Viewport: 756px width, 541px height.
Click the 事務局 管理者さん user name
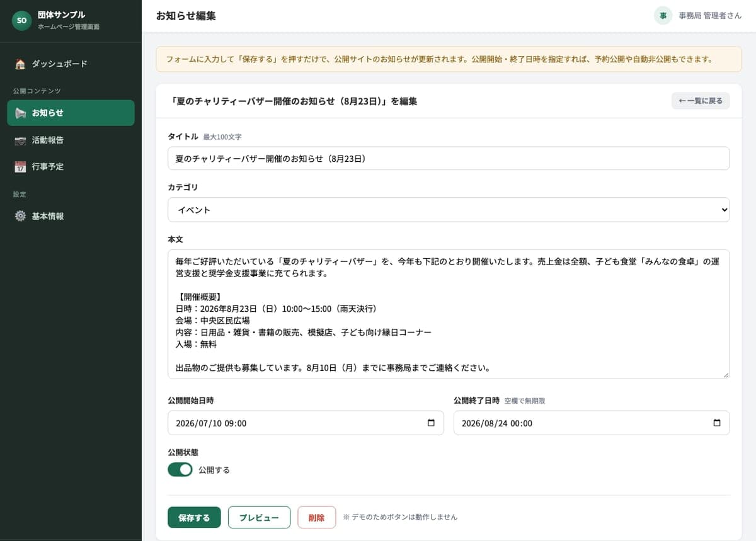[x=710, y=16]
